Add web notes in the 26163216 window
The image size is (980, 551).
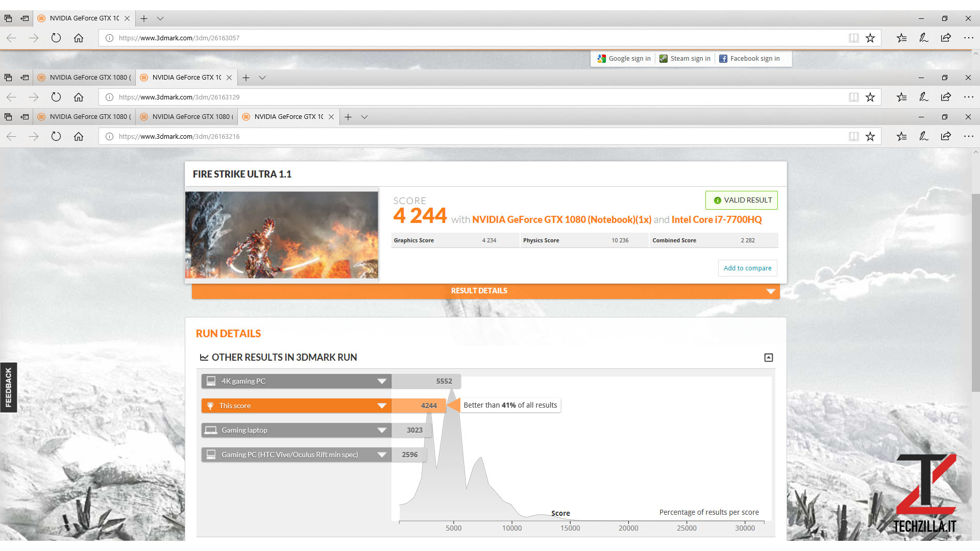924,136
